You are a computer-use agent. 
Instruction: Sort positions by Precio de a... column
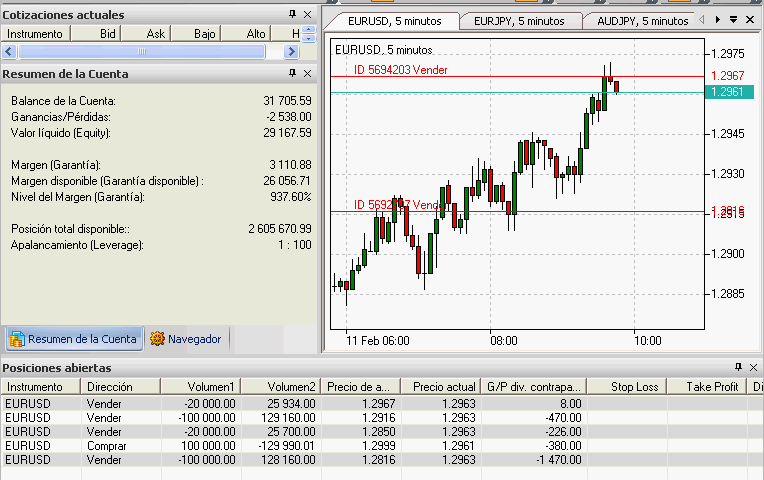pos(360,387)
